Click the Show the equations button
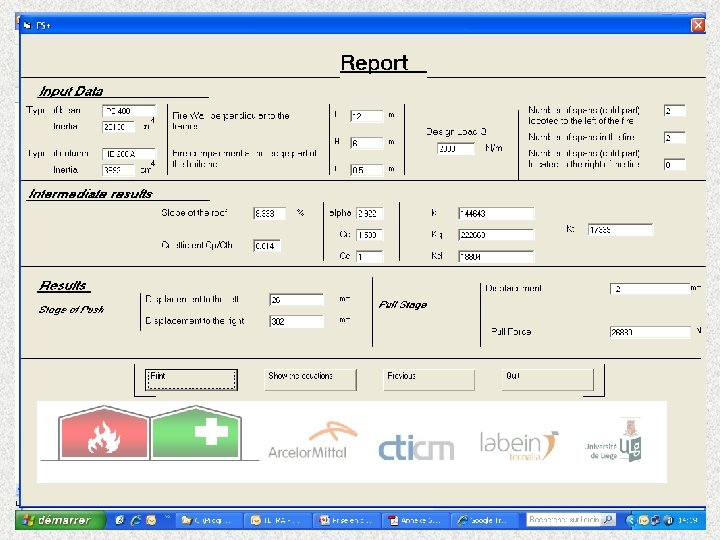 [x=310, y=380]
